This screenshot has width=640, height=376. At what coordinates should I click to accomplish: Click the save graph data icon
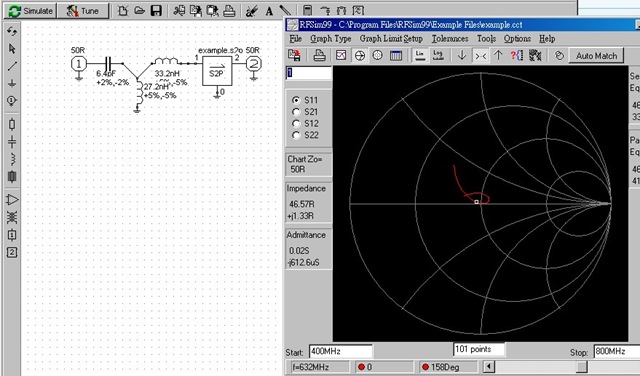294,56
